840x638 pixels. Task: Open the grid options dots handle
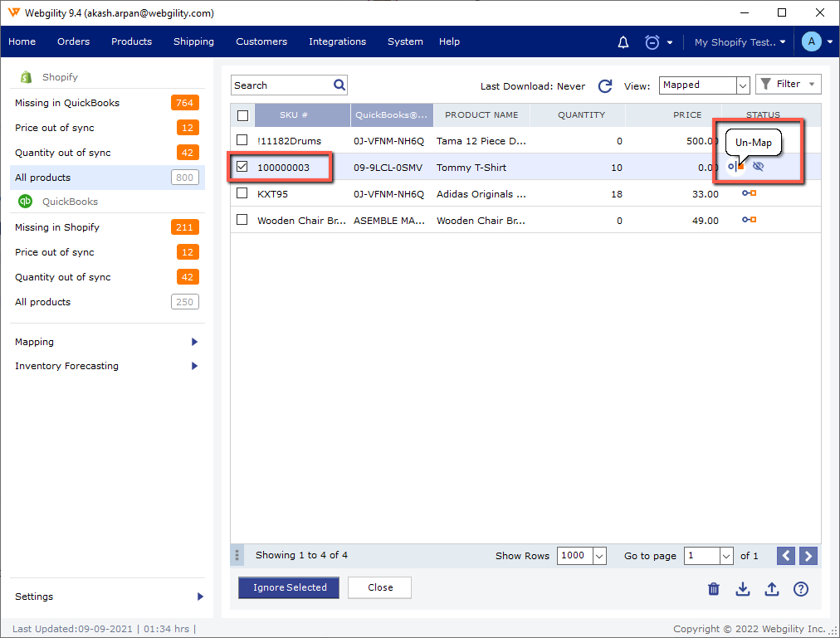237,556
